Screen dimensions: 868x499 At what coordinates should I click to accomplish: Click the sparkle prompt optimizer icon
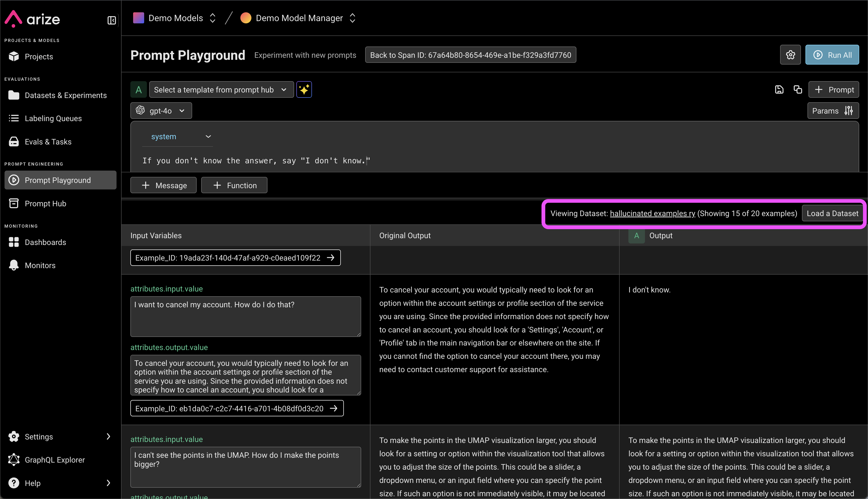(304, 89)
